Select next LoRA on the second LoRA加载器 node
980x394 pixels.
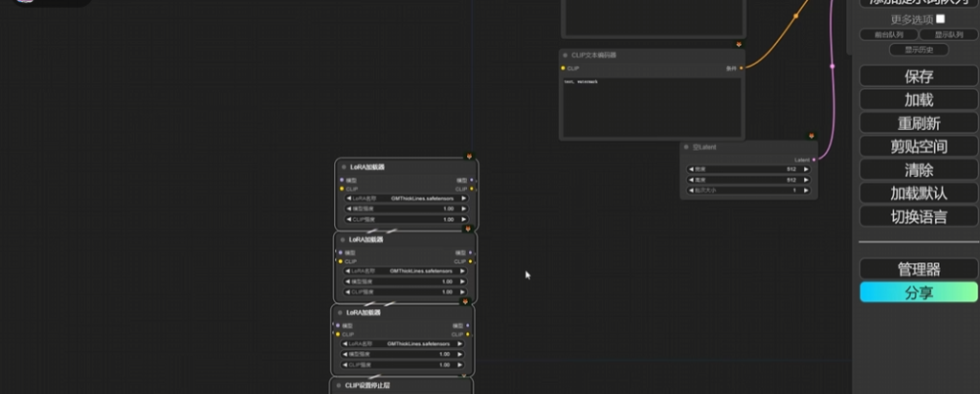(x=463, y=272)
